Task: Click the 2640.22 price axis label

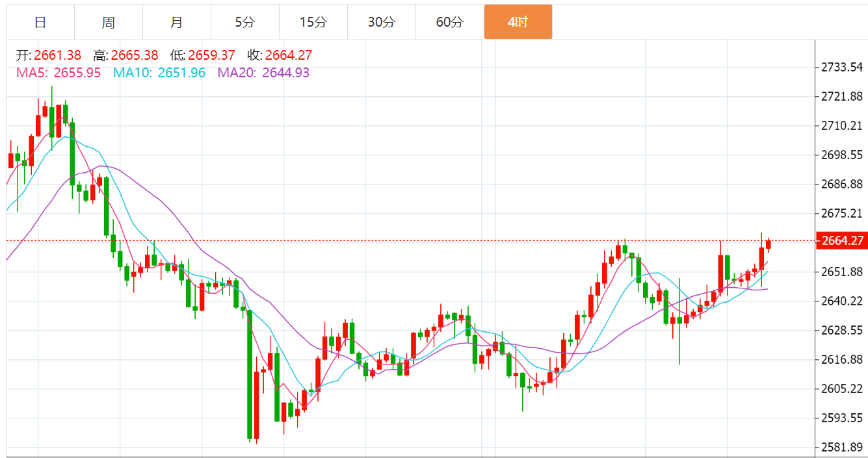Action: (842, 301)
